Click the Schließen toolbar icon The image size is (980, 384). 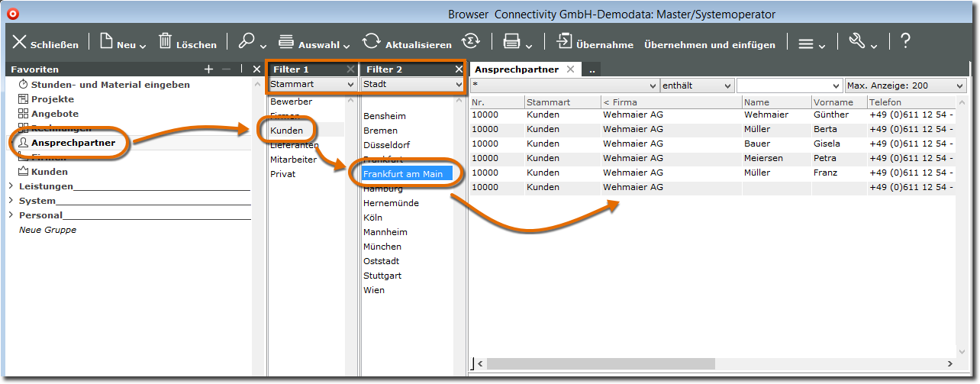tap(20, 43)
